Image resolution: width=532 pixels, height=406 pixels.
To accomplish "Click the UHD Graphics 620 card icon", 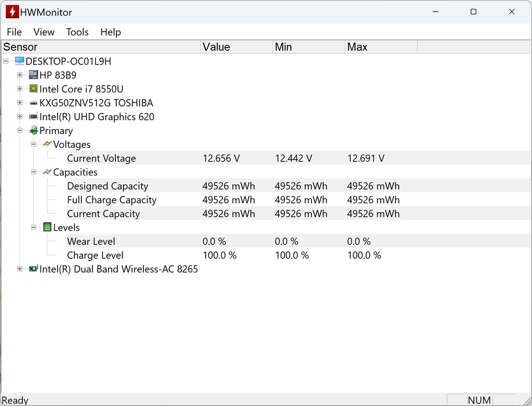I will point(33,117).
